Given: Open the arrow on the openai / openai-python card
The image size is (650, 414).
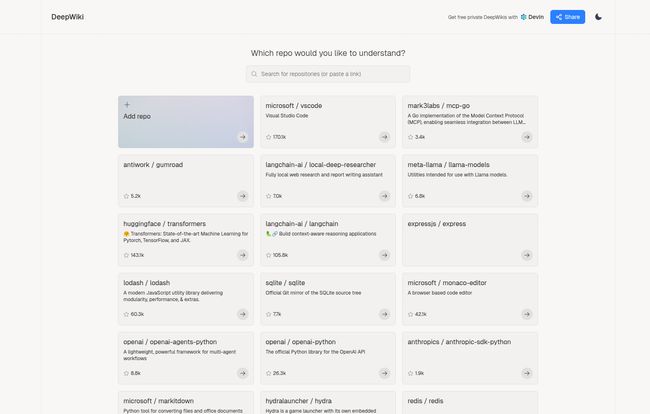Looking at the screenshot, I should click(385, 373).
